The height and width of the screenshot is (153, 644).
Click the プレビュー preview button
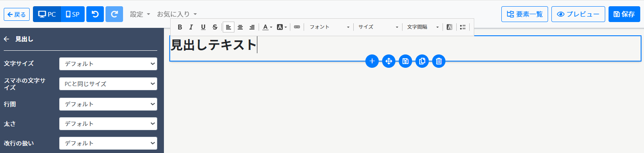[578, 14]
